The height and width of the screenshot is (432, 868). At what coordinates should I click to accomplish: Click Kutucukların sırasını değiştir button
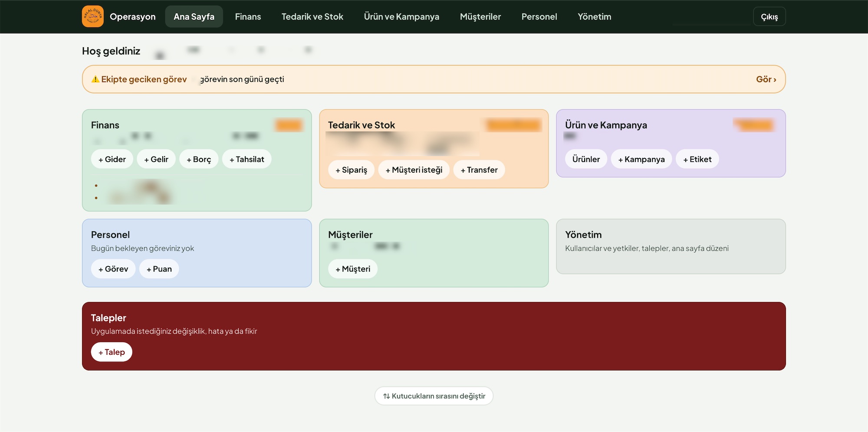(434, 396)
